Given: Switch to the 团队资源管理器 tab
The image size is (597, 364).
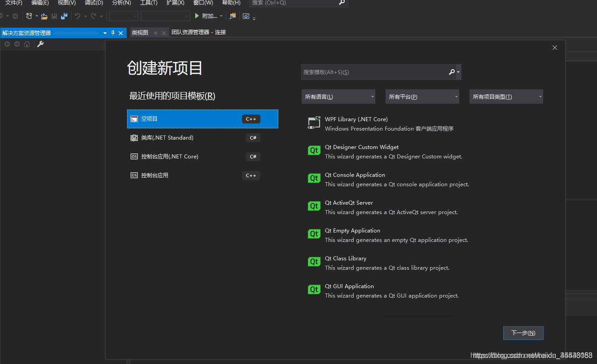Looking at the screenshot, I should [198, 32].
